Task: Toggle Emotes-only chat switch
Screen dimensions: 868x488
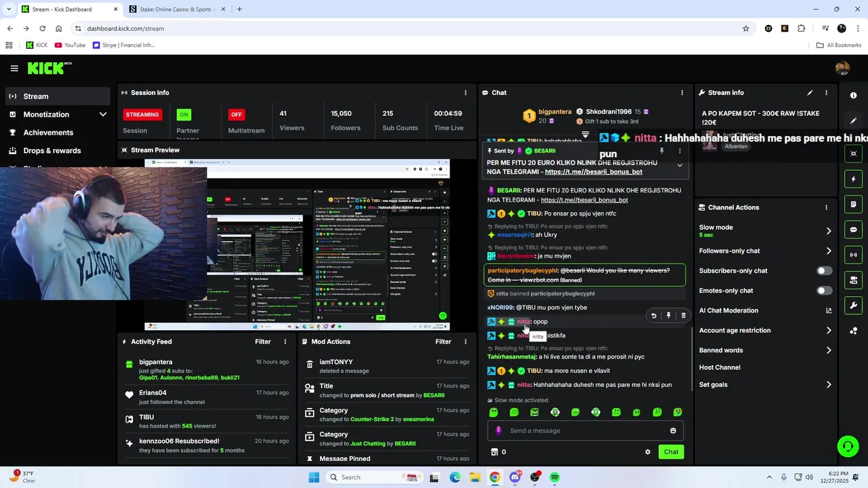Action: (x=824, y=291)
